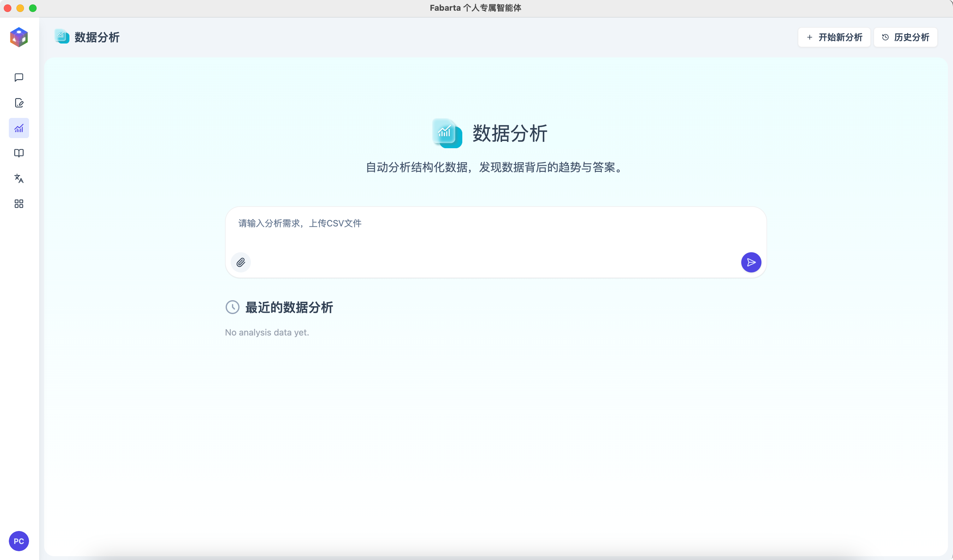This screenshot has height=560, width=953.
Task: Click the PC user avatar
Action: 19,541
